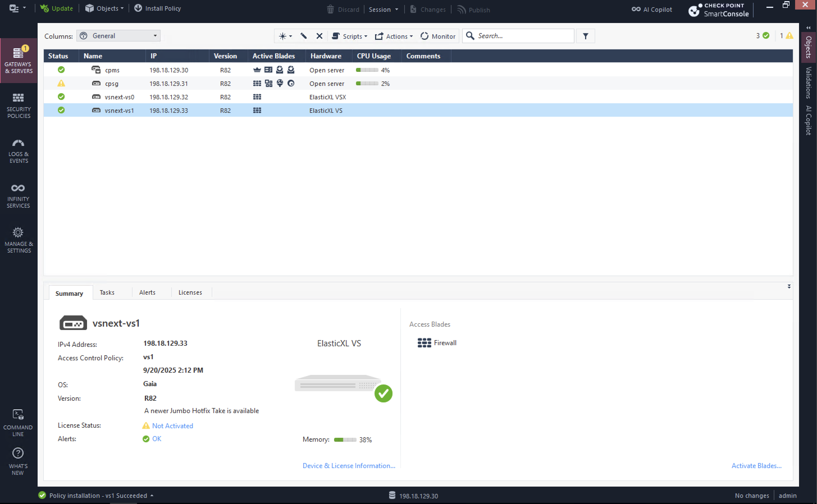The image size is (817, 504).
Task: Go to Security Policies view
Action: (x=18, y=105)
